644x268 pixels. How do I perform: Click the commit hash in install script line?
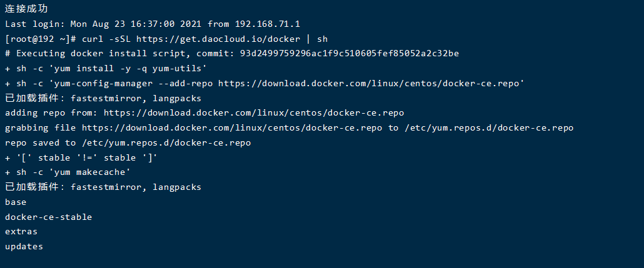(x=350, y=53)
